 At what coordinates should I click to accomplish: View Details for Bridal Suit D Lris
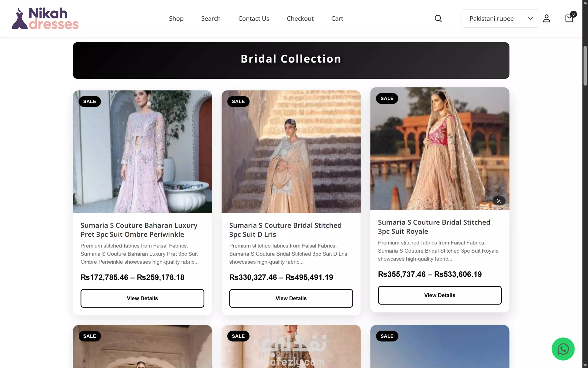tap(291, 298)
